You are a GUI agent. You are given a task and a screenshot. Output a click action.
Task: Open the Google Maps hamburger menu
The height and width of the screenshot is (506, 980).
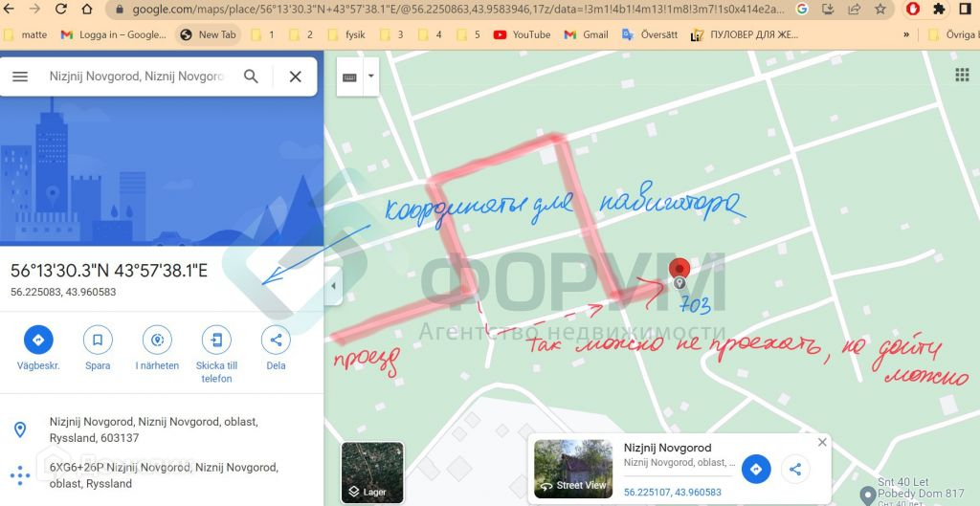(20, 77)
